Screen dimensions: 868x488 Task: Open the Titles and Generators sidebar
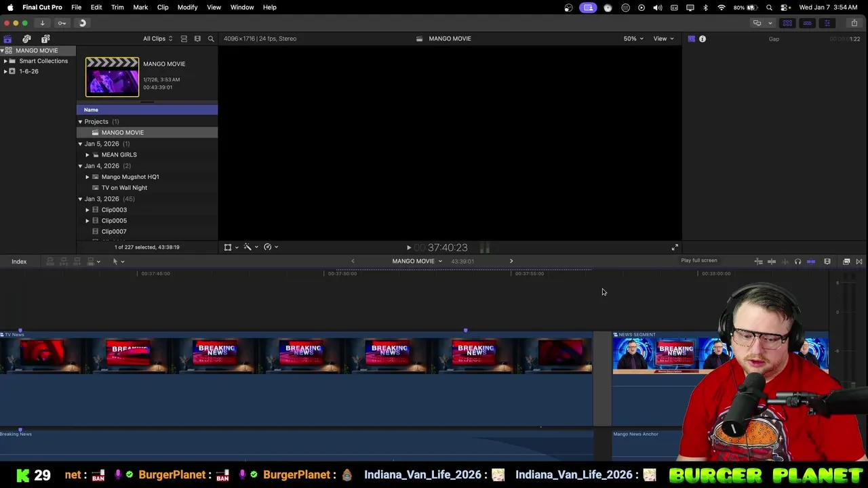point(45,39)
